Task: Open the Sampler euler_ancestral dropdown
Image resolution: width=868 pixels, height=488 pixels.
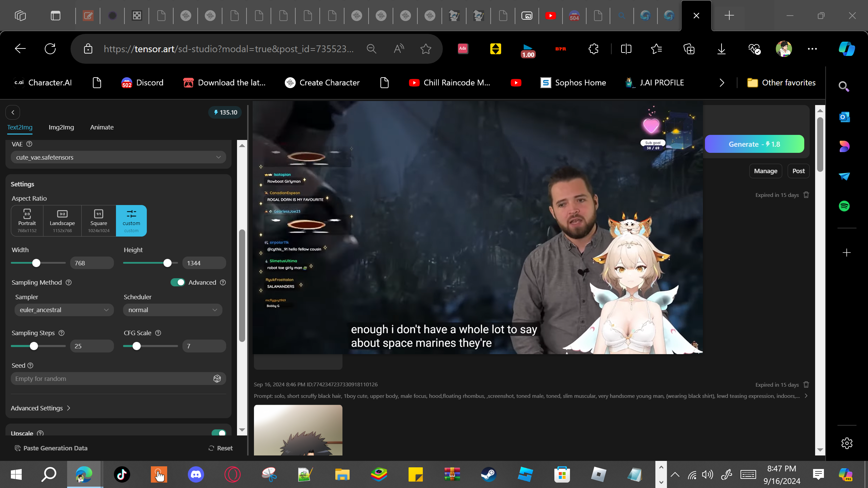Action: tap(64, 310)
